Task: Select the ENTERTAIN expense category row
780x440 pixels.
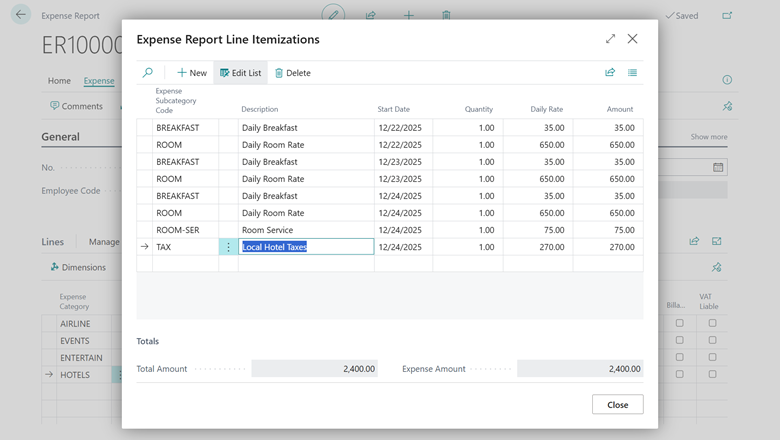Action: click(x=81, y=357)
